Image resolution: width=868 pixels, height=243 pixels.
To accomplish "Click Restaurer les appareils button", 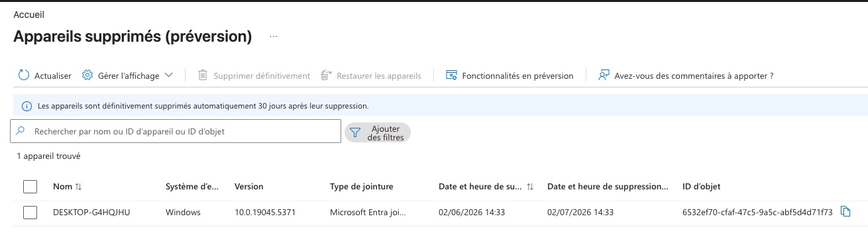I will pyautogui.click(x=371, y=75).
